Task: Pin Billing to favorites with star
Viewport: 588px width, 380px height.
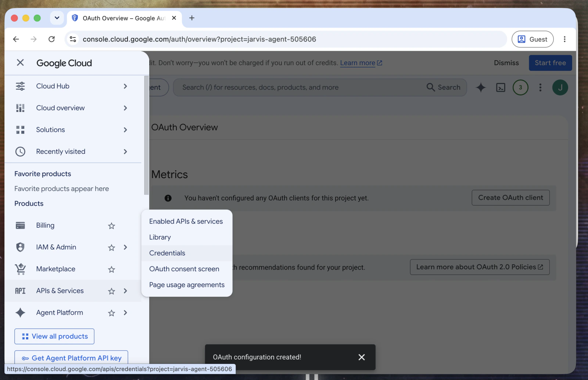Action: [112, 226]
